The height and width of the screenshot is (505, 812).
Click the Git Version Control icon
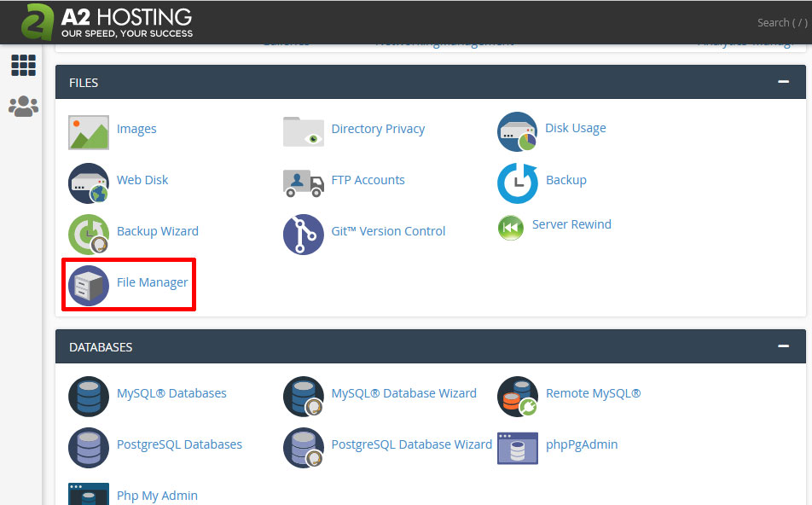point(303,234)
